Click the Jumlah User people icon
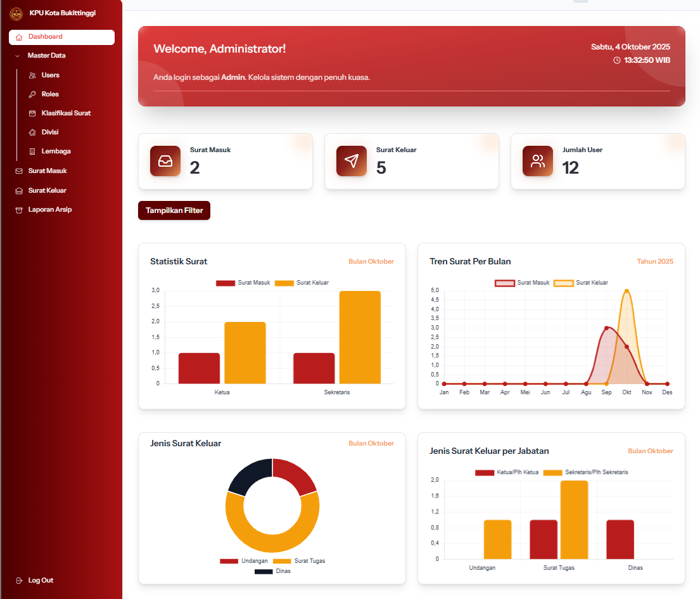Viewport: 700px width, 599px height. pos(537,161)
